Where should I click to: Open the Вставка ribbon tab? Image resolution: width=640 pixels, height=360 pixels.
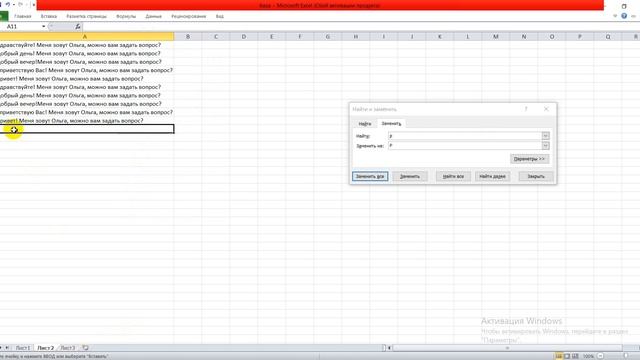coord(49,16)
